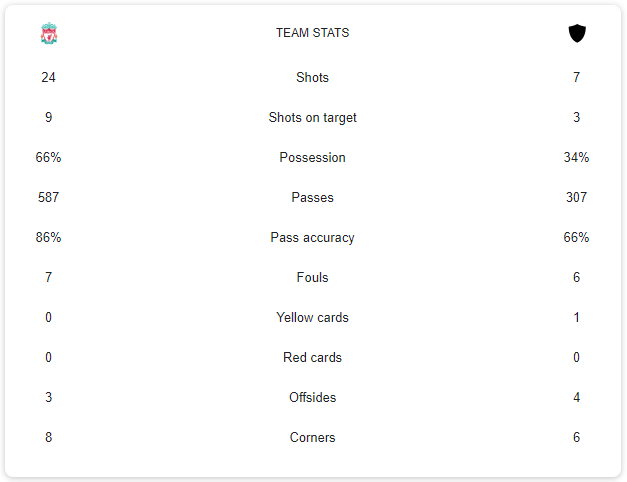Click the Possession stat label
The image size is (627, 482).
point(313,158)
